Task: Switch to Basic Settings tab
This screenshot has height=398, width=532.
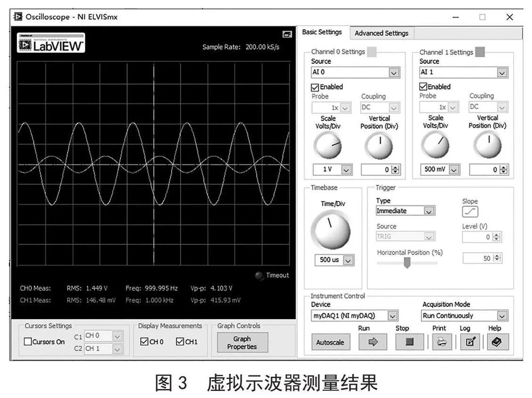Action: click(322, 32)
